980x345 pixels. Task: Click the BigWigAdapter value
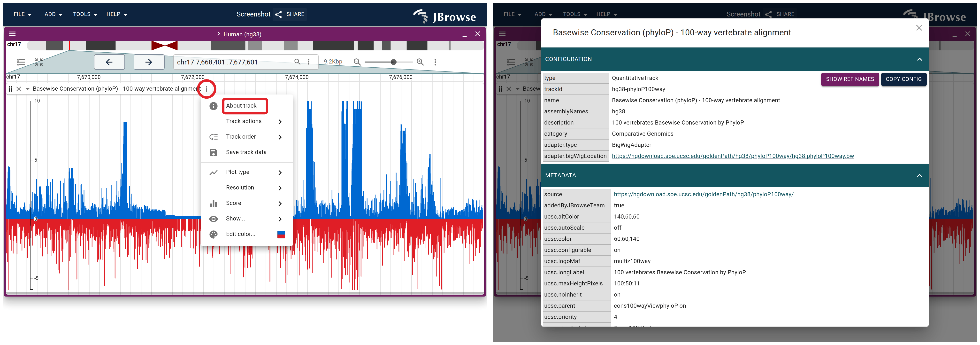(x=631, y=145)
